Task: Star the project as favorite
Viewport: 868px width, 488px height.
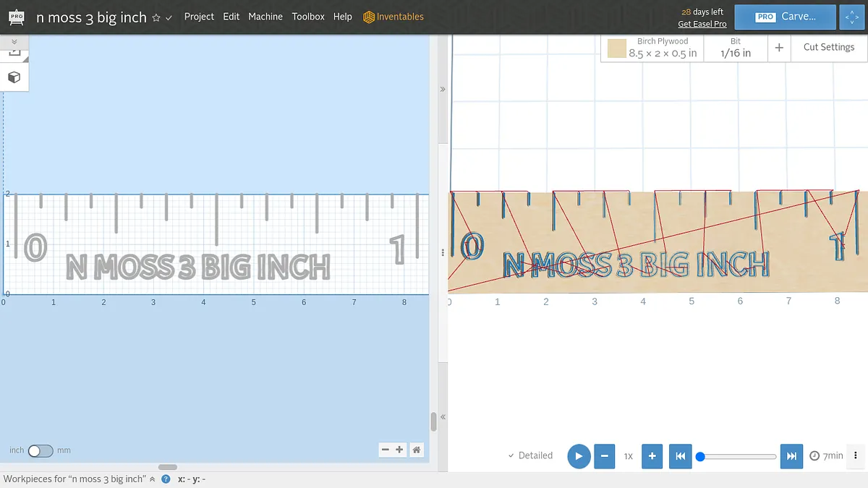Action: pos(156,17)
